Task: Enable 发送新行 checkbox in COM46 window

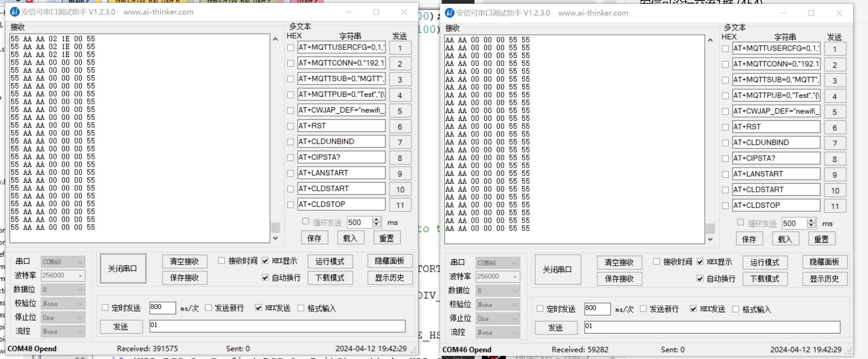Action: click(x=643, y=309)
